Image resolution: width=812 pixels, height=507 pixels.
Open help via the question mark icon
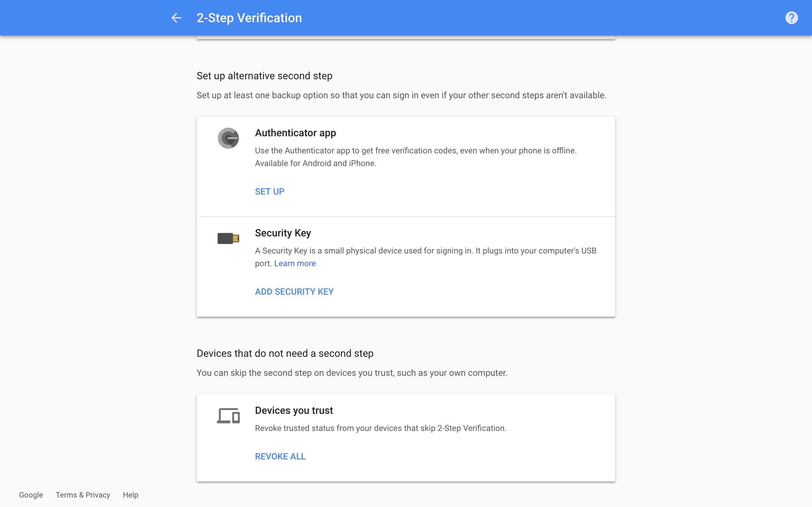(792, 17)
